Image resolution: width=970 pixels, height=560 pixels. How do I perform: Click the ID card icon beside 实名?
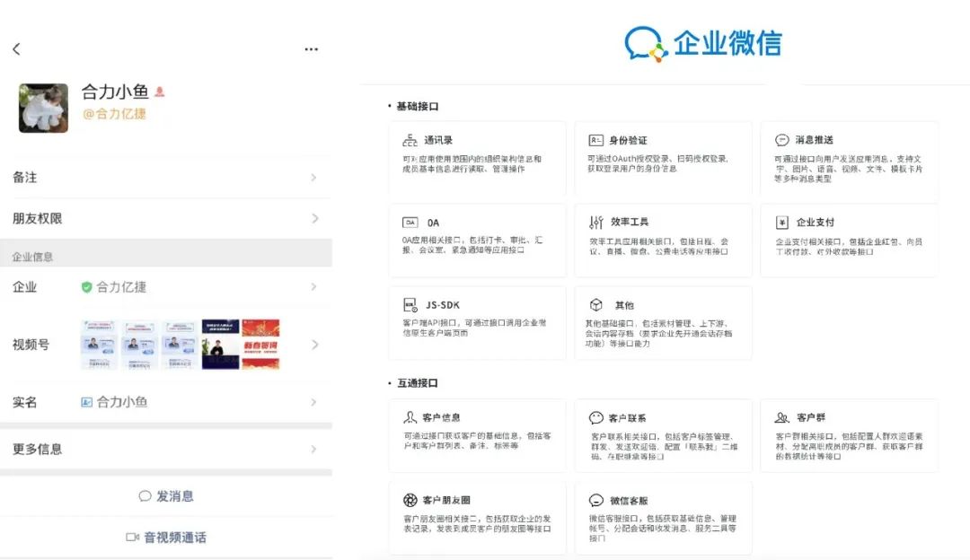(x=86, y=402)
